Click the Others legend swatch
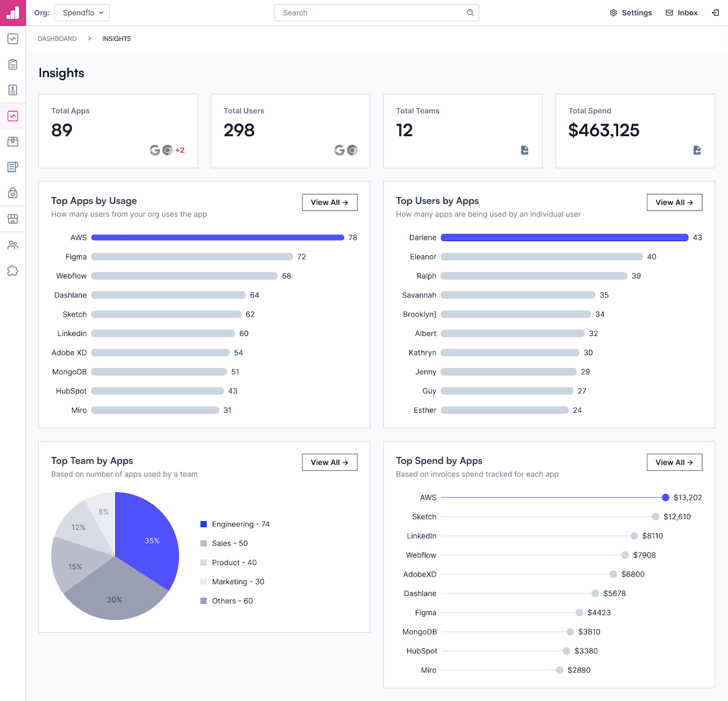 click(204, 601)
